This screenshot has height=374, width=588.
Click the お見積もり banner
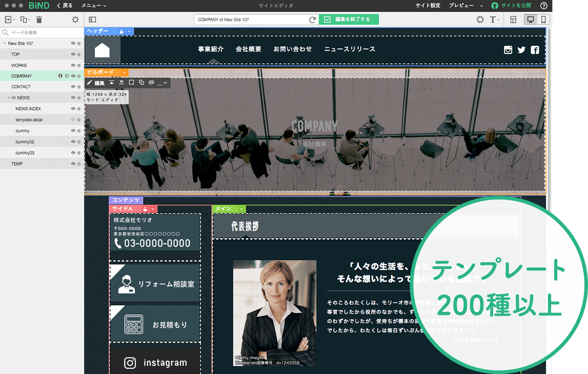155,324
